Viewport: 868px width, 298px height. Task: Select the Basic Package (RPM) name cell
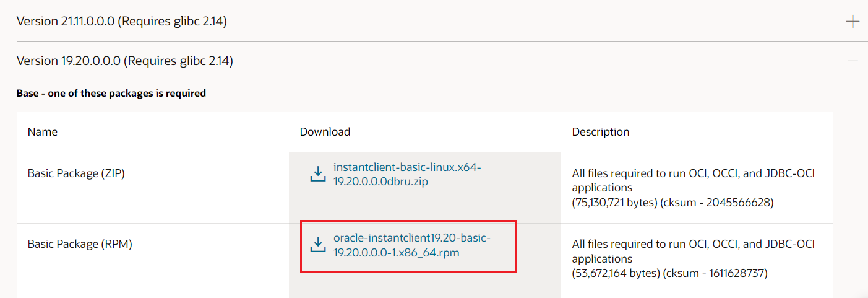click(x=80, y=244)
